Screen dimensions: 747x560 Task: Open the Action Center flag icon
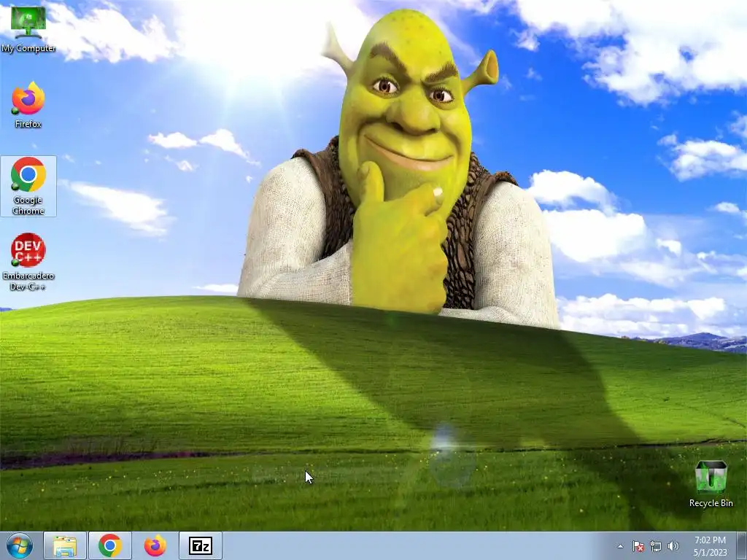click(638, 546)
